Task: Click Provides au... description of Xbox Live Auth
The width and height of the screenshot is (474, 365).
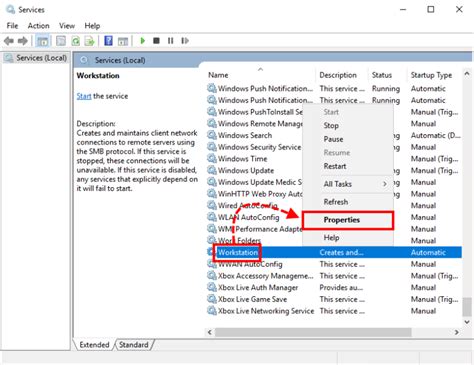Action: coord(341,287)
